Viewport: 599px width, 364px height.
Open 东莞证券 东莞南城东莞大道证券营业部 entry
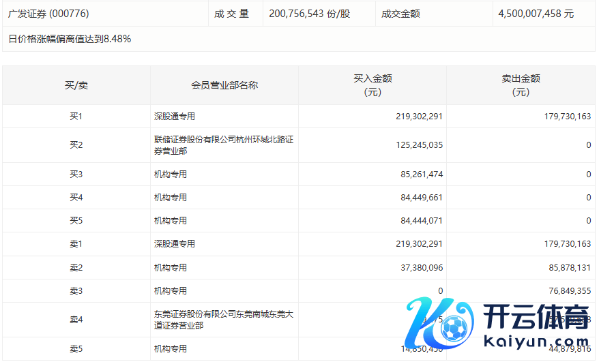pyautogui.click(x=223, y=320)
